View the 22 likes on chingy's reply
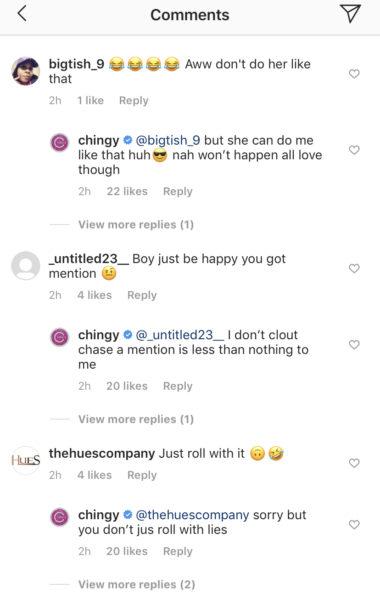The image size is (380, 600). (x=127, y=191)
